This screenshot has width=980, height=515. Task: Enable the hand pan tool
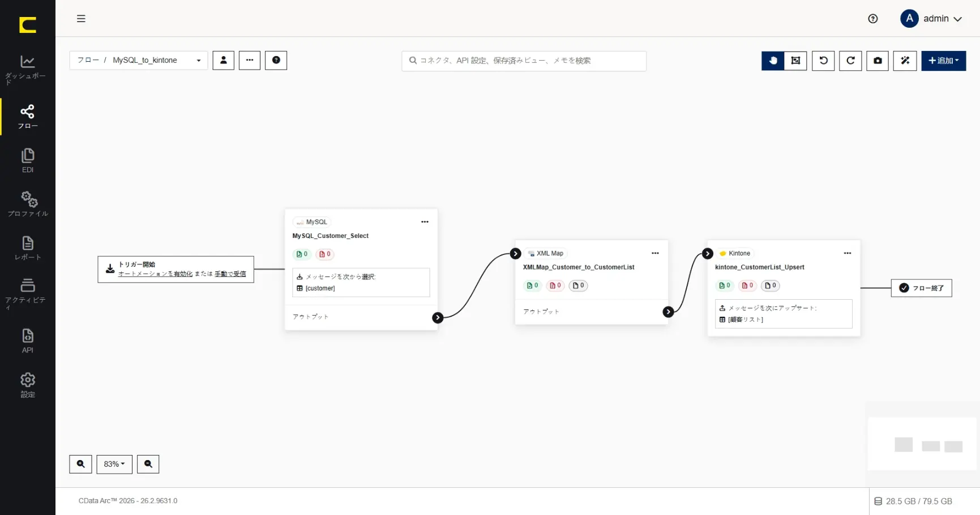click(x=773, y=61)
